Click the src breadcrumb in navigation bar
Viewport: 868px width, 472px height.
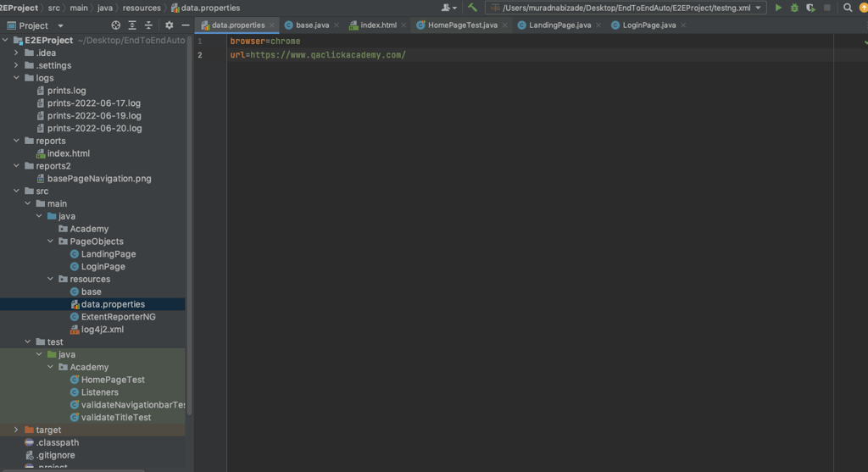53,8
